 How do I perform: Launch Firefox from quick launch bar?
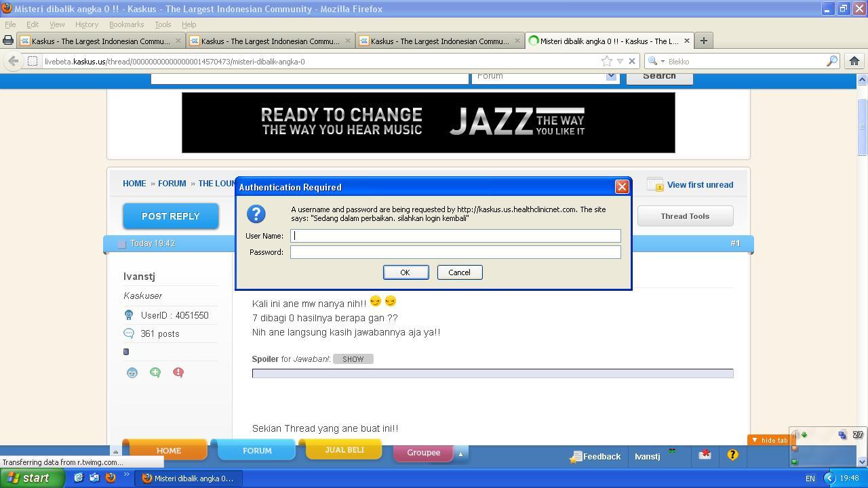[111, 478]
